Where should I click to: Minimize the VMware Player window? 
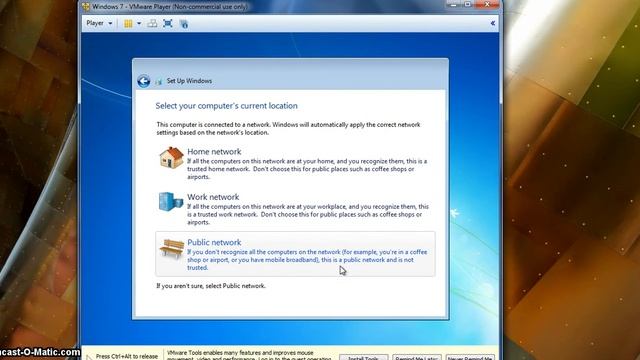point(453,4)
